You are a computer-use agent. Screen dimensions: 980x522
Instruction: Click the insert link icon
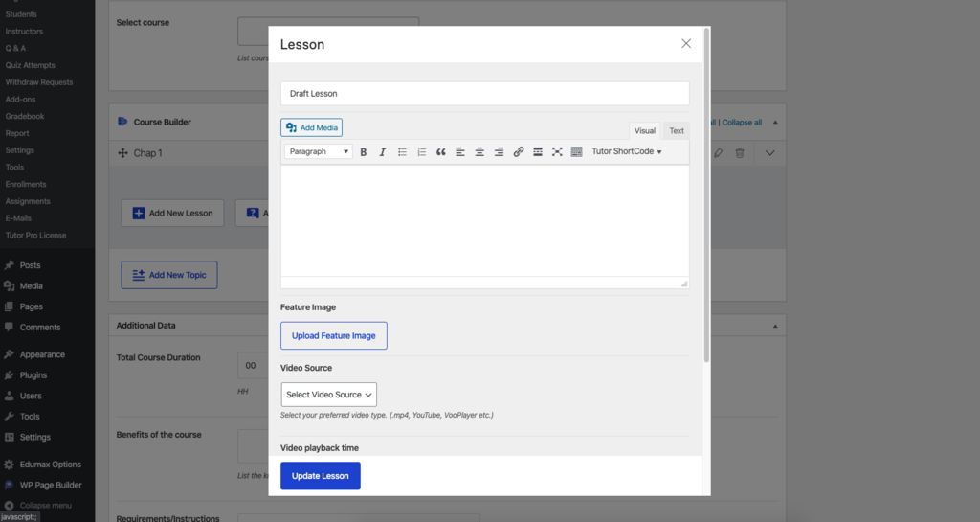pyautogui.click(x=519, y=152)
